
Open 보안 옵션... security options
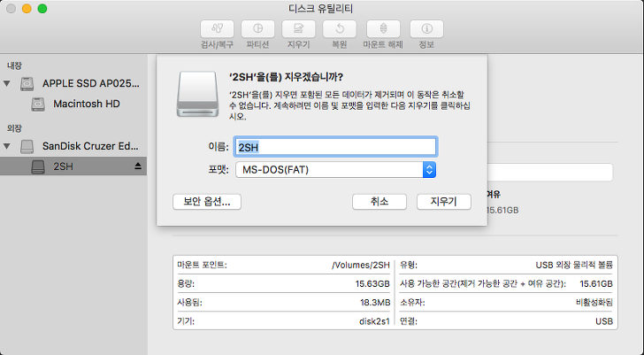[x=207, y=202]
